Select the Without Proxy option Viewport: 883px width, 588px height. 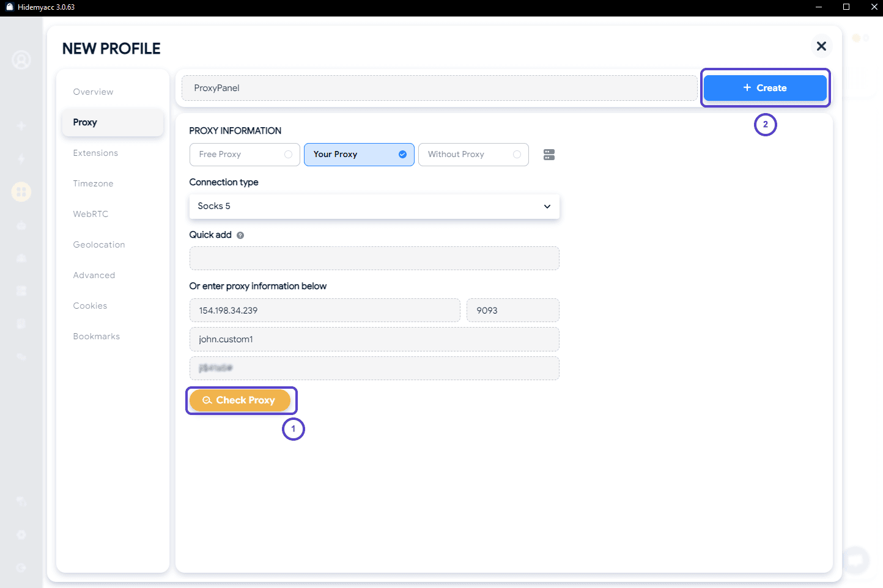click(x=473, y=155)
